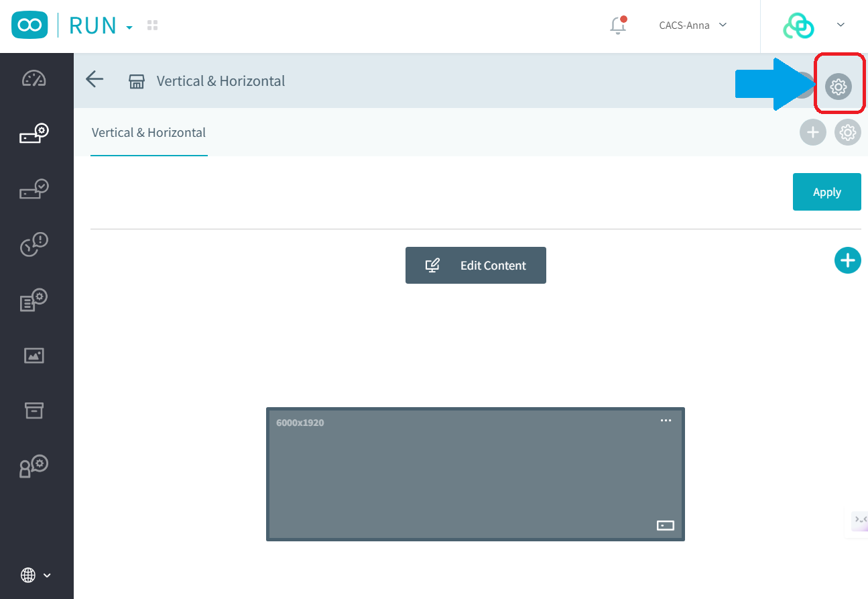Open notifications bell
Viewport: 868px width, 599px height.
pos(618,25)
